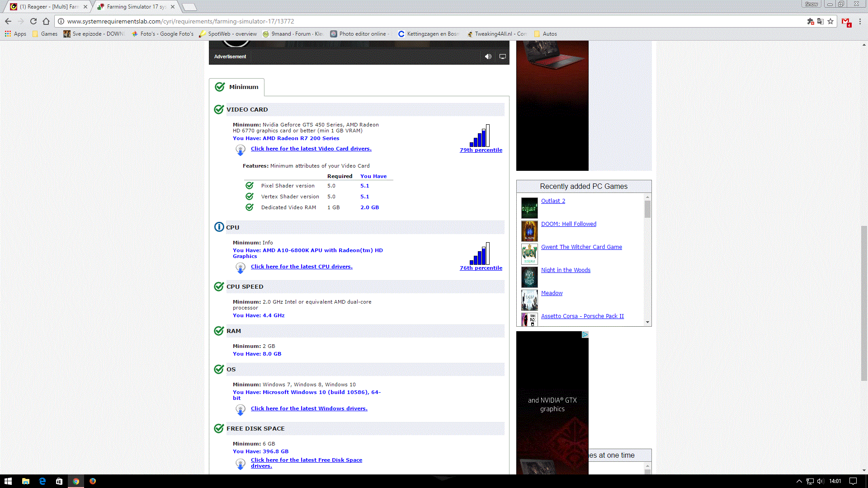Viewport: 868px width, 488px height.
Task: Click the AdChoices icon on ad
Action: pyautogui.click(x=585, y=335)
